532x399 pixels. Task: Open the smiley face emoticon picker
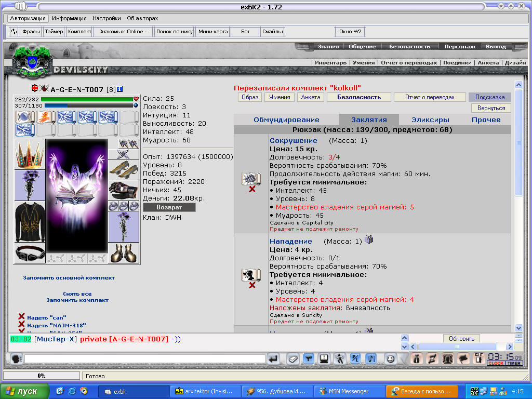tap(391, 358)
